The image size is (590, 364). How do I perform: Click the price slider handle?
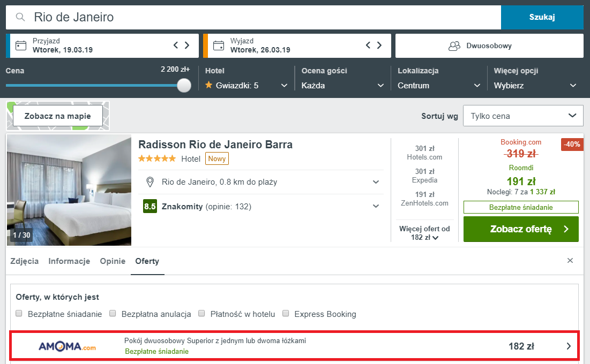point(184,85)
